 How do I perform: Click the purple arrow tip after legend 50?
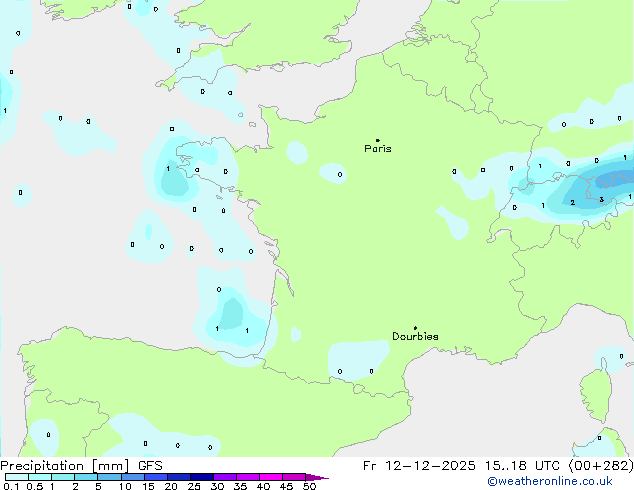[x=317, y=477]
